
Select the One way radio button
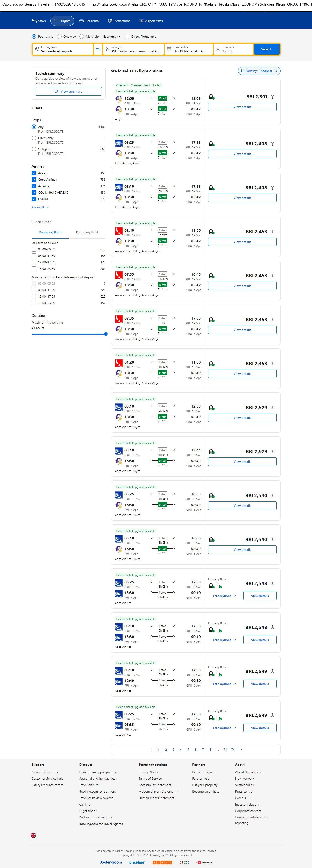(x=59, y=37)
